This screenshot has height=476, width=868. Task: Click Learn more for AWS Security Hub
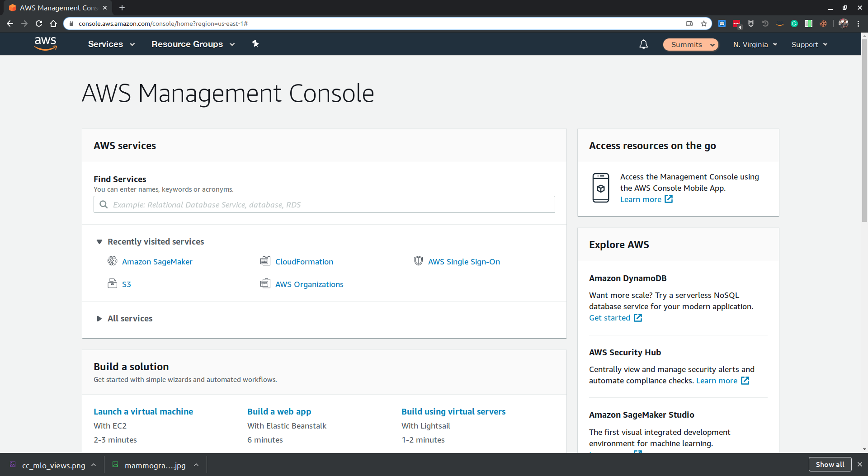[x=717, y=381]
